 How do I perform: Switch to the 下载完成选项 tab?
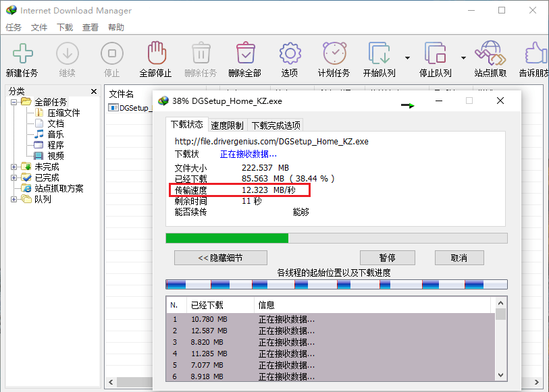coord(276,125)
